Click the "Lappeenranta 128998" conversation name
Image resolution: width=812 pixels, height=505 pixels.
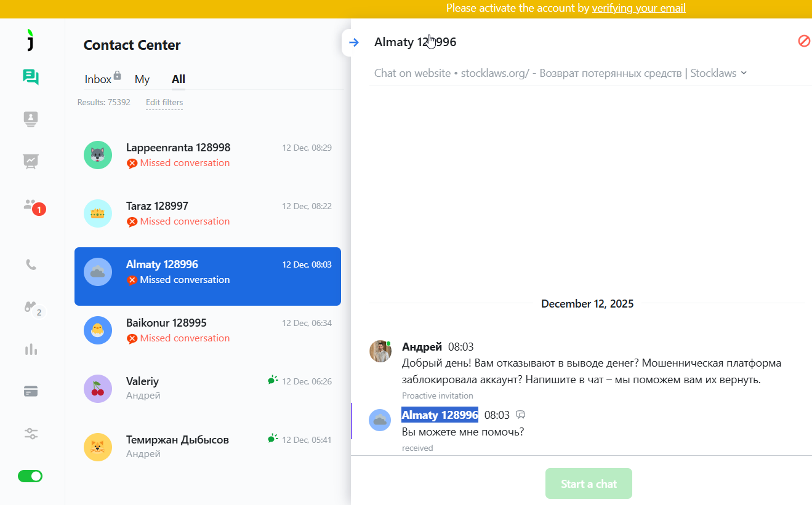pyautogui.click(x=178, y=148)
